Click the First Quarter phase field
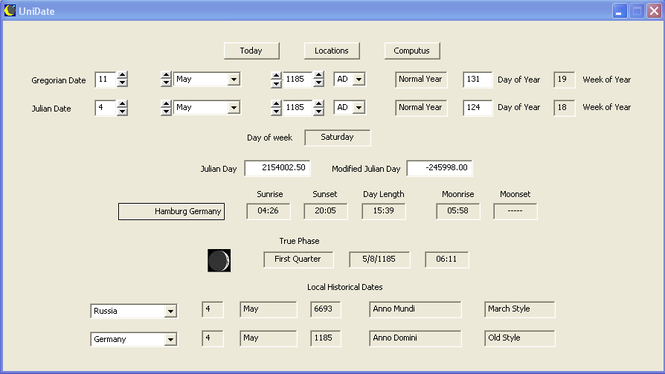Image resolution: width=665 pixels, height=374 pixels. click(x=298, y=260)
